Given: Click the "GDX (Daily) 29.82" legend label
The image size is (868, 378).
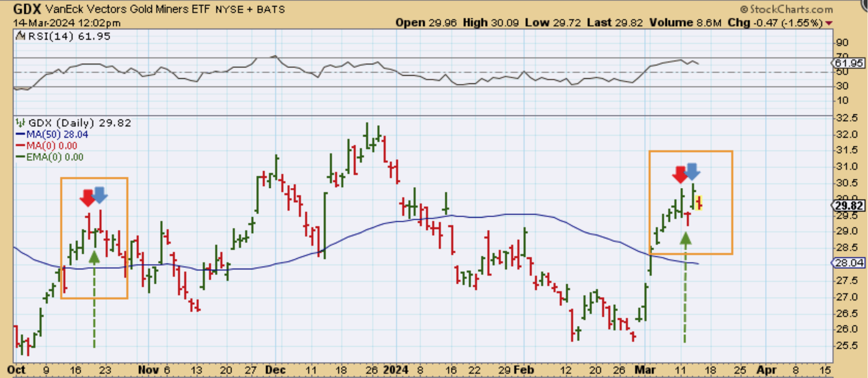Looking at the screenshot, I should [x=80, y=123].
